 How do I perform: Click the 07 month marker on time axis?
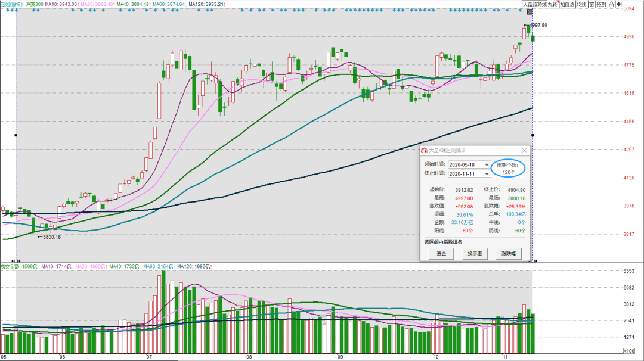pos(148,357)
